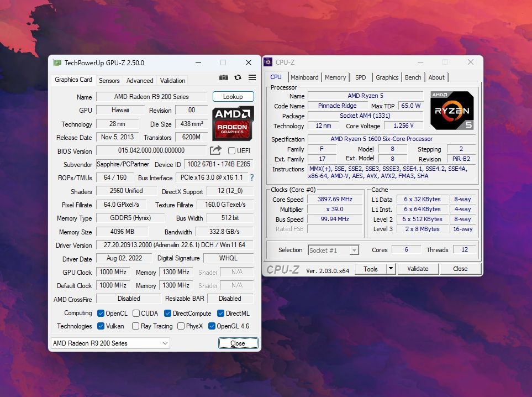Expand the CPU-Z Tools dropdown arrow

coord(391,269)
